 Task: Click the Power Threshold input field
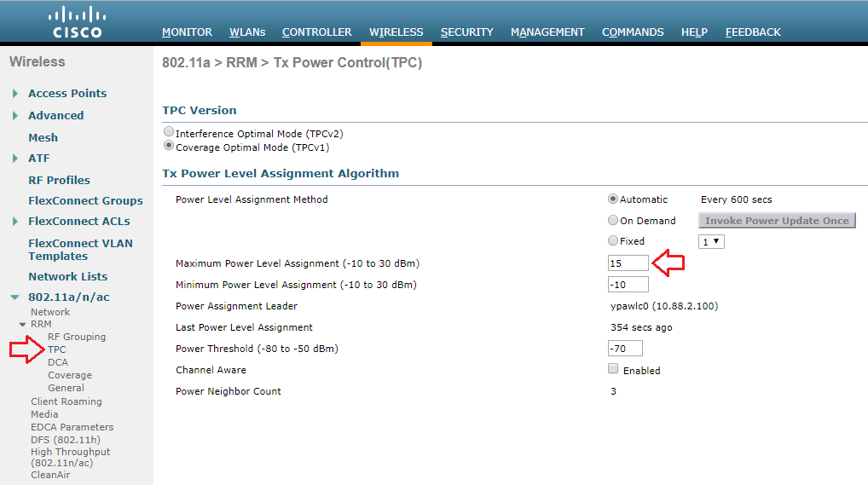coord(625,349)
